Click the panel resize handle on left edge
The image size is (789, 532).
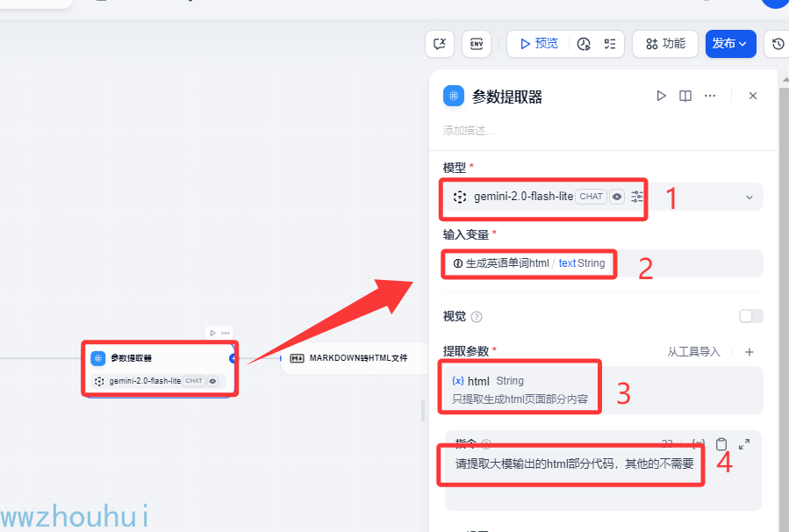click(423, 410)
